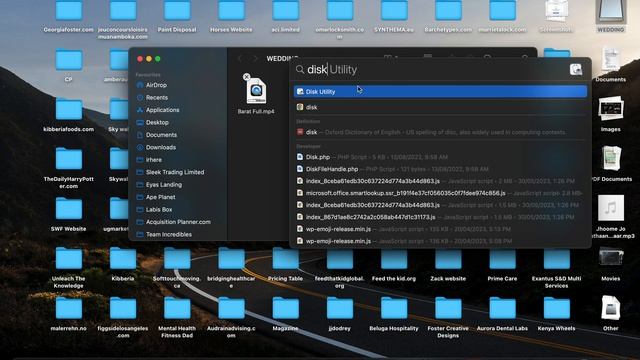Select the Jhoome Jo mp3 file
The width and height of the screenshot is (640, 360).
pos(611,217)
